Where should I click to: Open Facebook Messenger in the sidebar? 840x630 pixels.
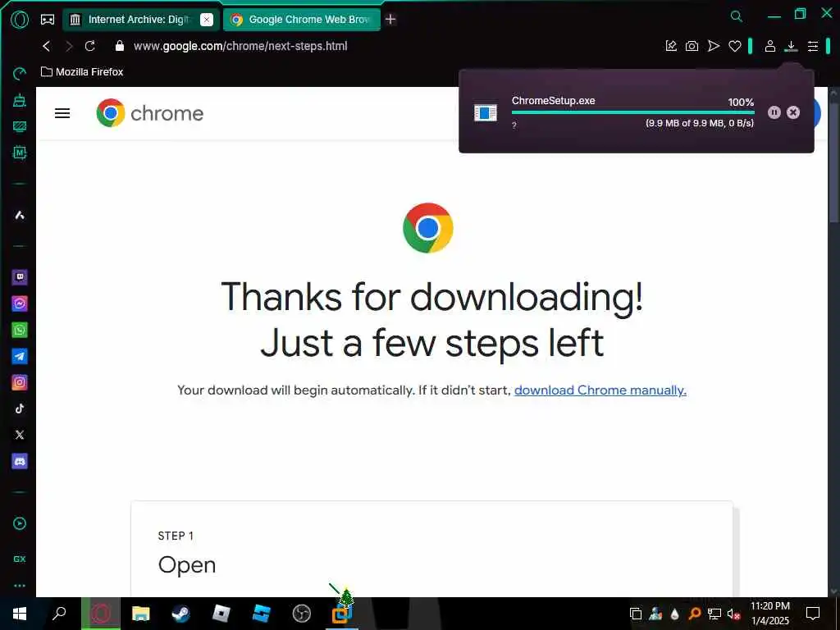(x=20, y=304)
